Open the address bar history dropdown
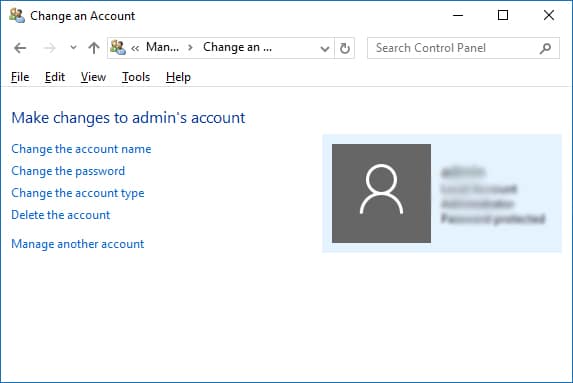This screenshot has width=573, height=383. pyautogui.click(x=325, y=48)
